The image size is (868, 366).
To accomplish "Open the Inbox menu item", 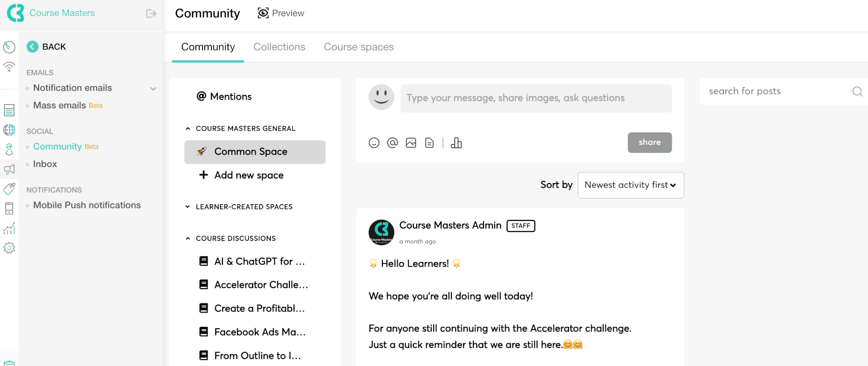I will 45,164.
